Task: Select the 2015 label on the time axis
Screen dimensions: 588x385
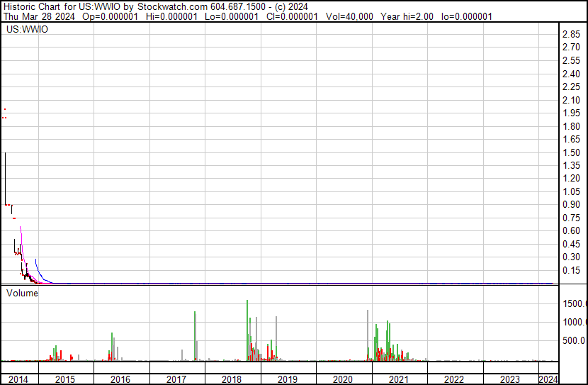Action: coord(65,379)
